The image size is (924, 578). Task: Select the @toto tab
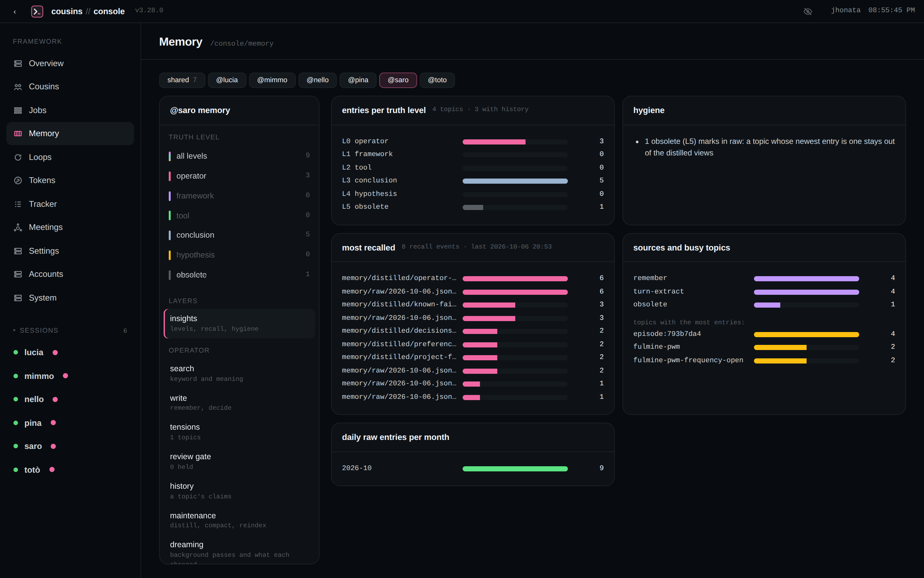(x=437, y=80)
